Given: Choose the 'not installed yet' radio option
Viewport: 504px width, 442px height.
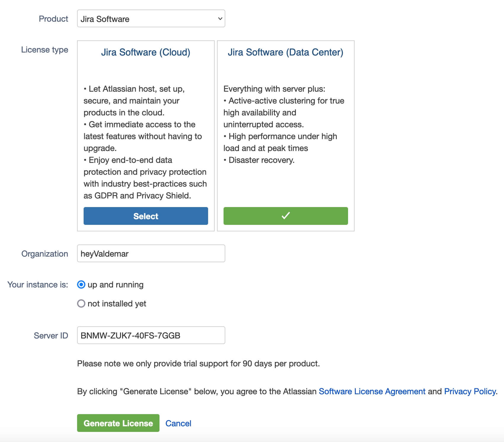Looking at the screenshot, I should pyautogui.click(x=81, y=303).
